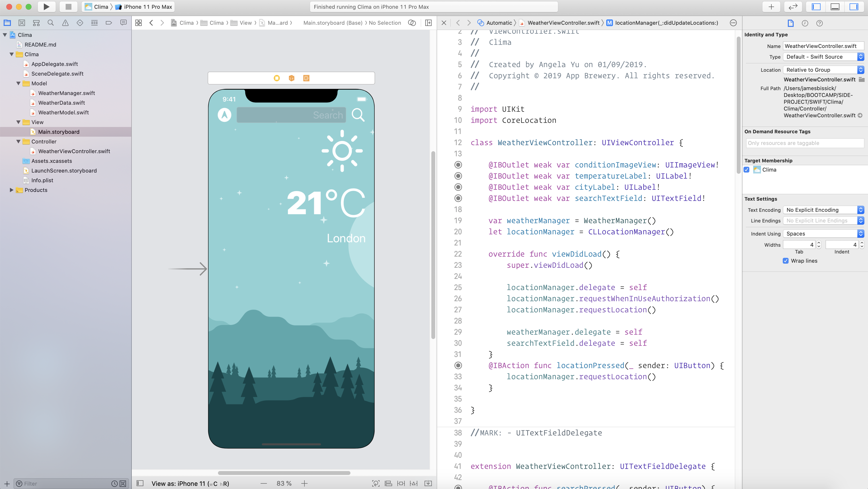The image size is (868, 489).
Task: Increase the Tab width stepper
Action: point(819,243)
